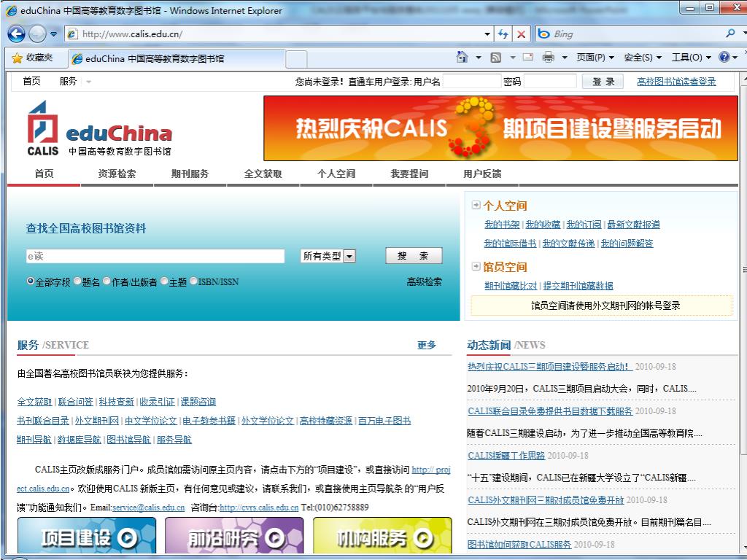The height and width of the screenshot is (560, 747).
Task: Click the 搜索 search button
Action: (x=414, y=256)
